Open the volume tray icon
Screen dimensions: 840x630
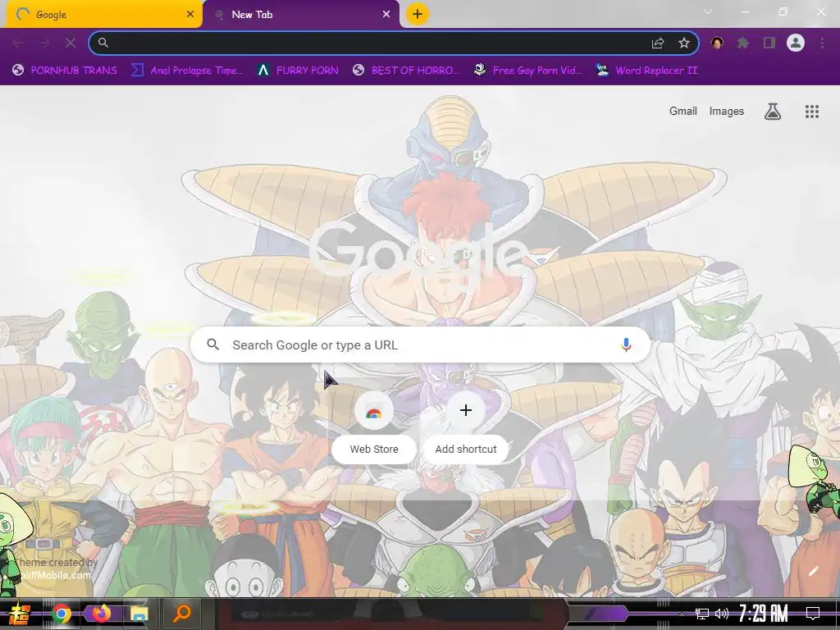[x=722, y=614]
